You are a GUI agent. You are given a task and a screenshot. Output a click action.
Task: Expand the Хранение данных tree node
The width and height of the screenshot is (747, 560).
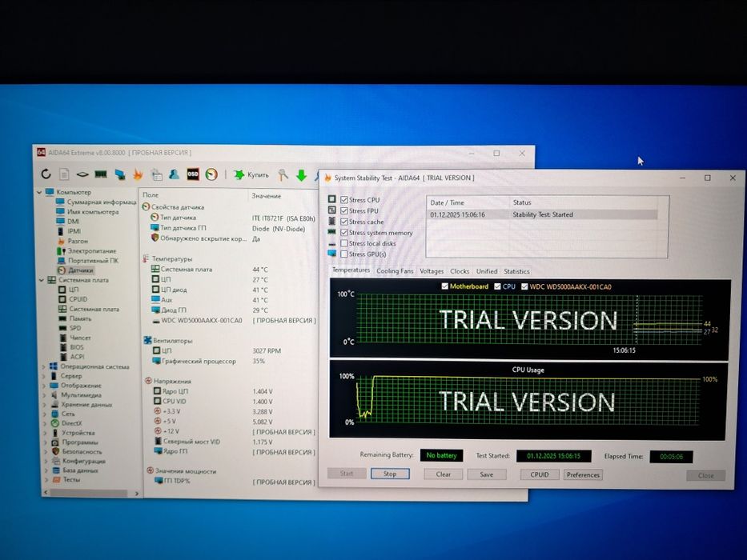click(x=45, y=405)
